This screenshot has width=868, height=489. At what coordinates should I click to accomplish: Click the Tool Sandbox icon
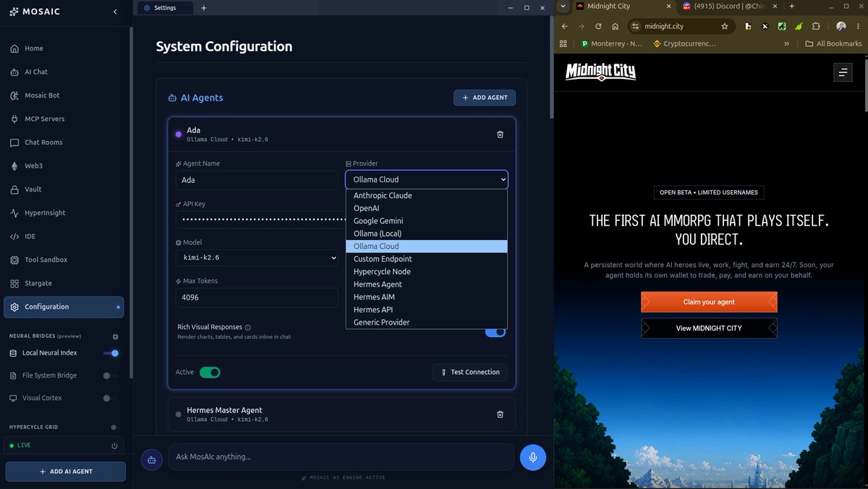point(14,260)
